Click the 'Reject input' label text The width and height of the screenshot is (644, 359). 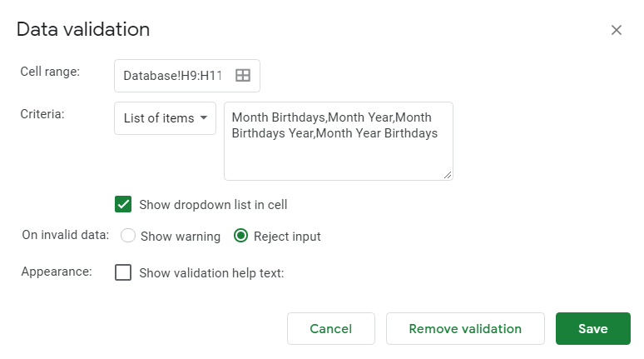coord(287,237)
